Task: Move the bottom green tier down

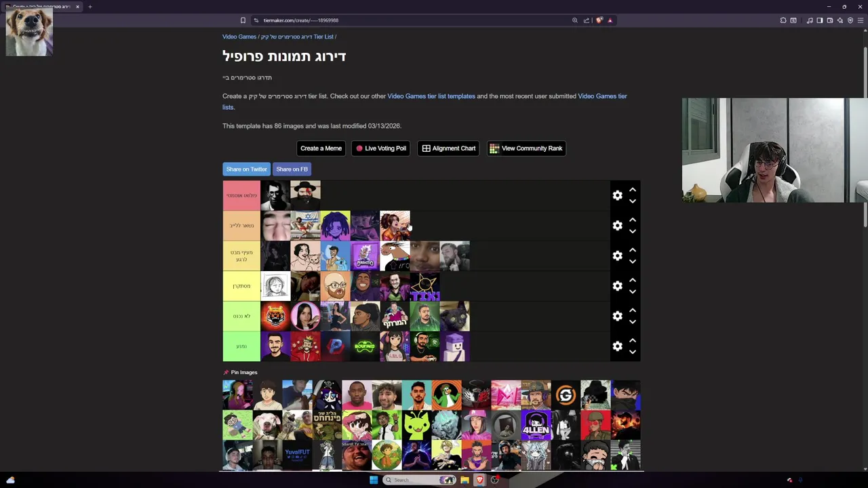Action: click(632, 352)
